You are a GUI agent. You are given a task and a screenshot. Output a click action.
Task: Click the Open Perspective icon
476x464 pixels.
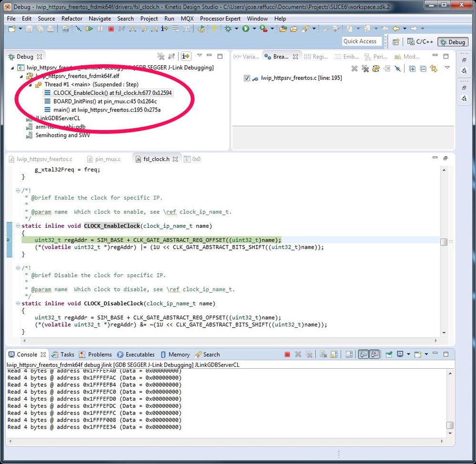pyautogui.click(x=395, y=42)
